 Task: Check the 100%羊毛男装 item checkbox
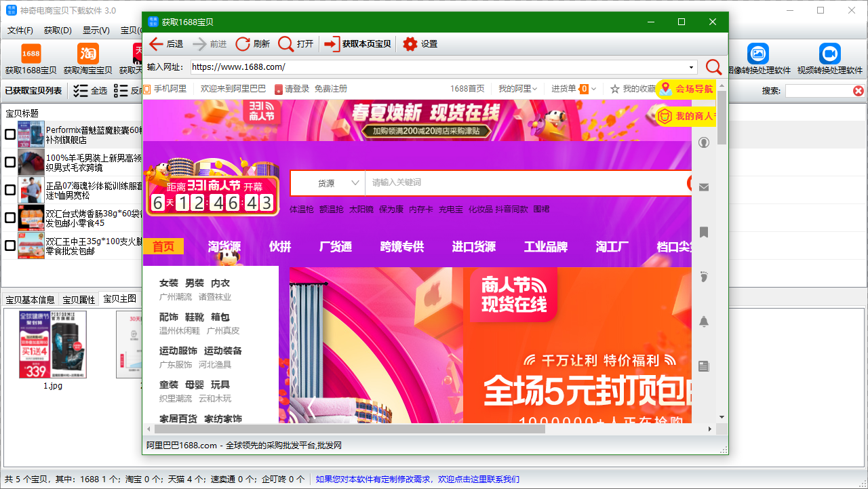(x=9, y=162)
